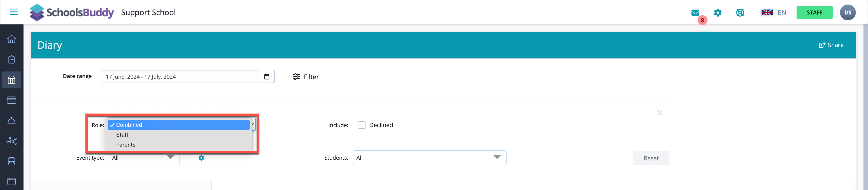868x190 pixels.
Task: Open the payments card sidebar icon
Action: pos(12,100)
